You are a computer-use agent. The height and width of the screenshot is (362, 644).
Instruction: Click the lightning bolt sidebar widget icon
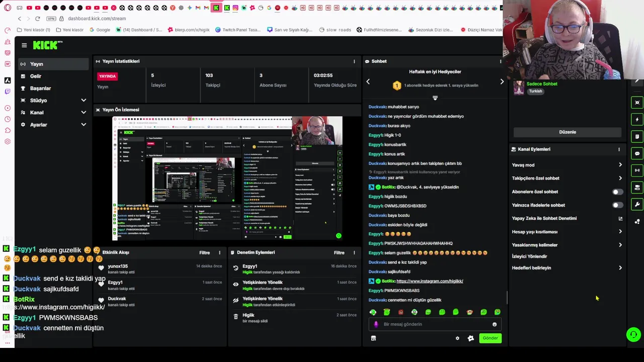pyautogui.click(x=637, y=120)
